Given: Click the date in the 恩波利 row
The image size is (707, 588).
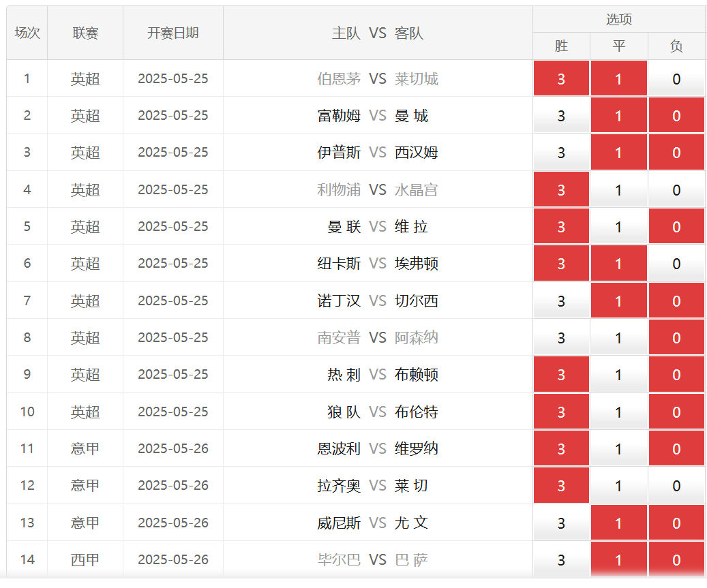Looking at the screenshot, I should coord(173,449).
